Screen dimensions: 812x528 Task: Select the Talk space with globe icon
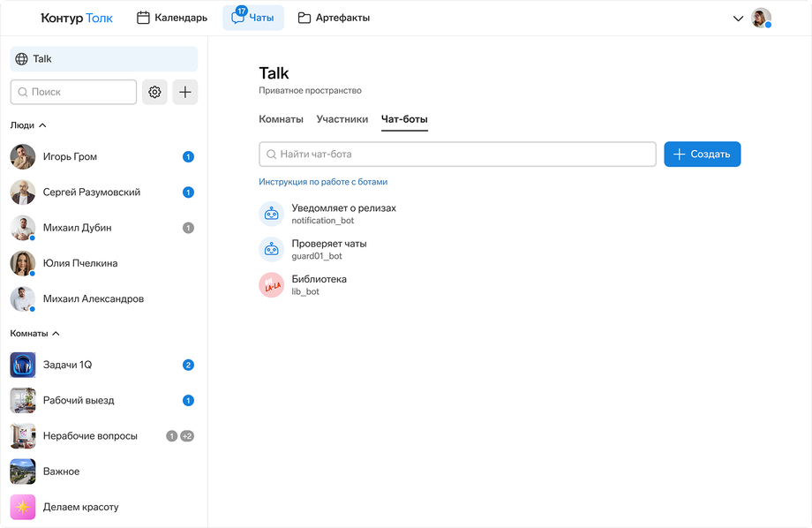pos(104,58)
